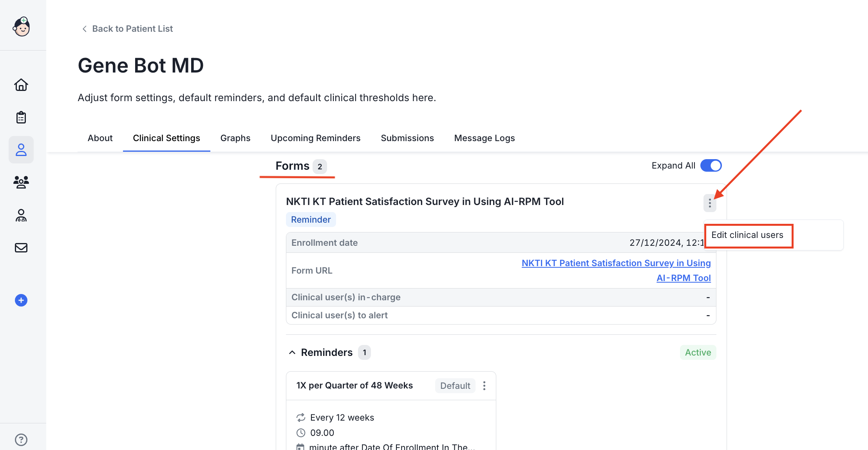This screenshot has width=868, height=450.
Task: Open the messages envelope icon
Action: tap(21, 248)
